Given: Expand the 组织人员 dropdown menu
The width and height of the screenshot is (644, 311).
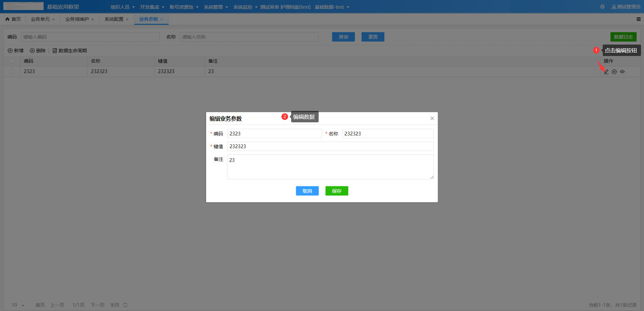Looking at the screenshot, I should tap(122, 7).
